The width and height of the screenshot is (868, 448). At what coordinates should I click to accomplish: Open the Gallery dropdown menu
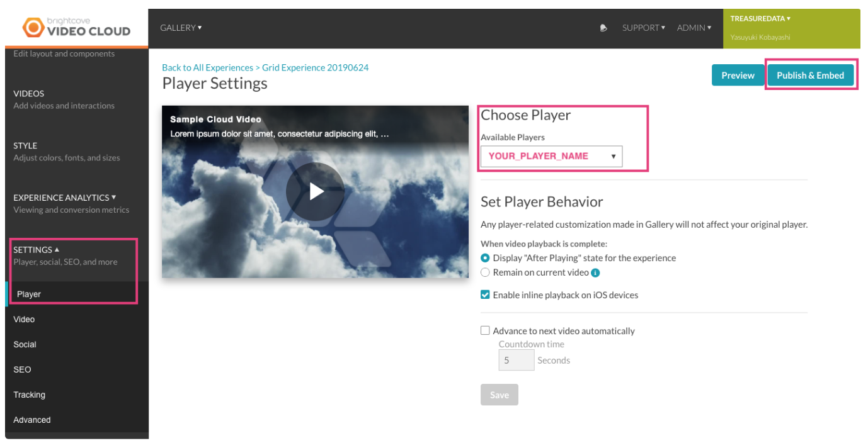(181, 28)
